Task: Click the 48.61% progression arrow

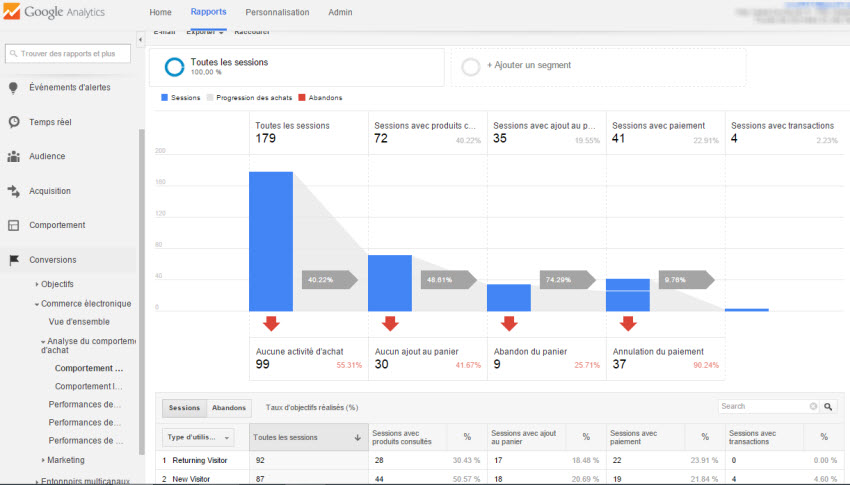Action: pos(449,280)
